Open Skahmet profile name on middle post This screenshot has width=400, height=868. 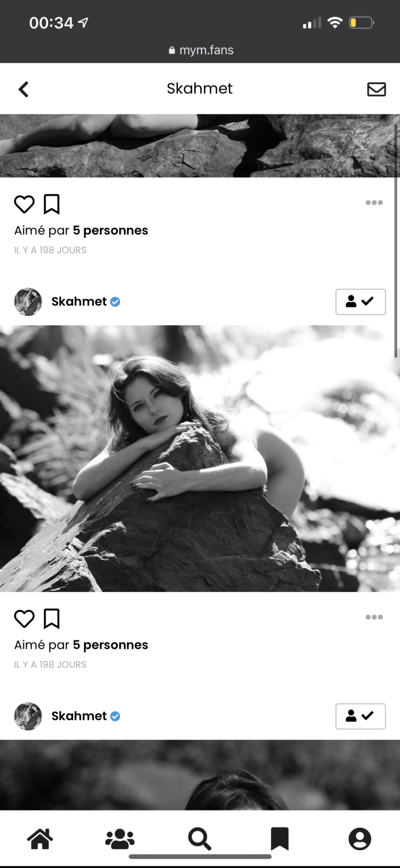tap(79, 301)
